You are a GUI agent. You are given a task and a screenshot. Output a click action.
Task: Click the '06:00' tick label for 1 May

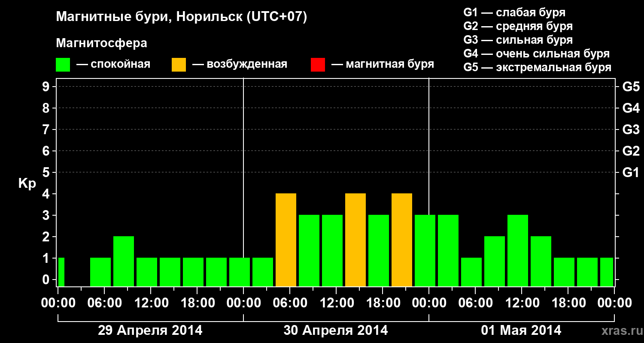click(475, 303)
